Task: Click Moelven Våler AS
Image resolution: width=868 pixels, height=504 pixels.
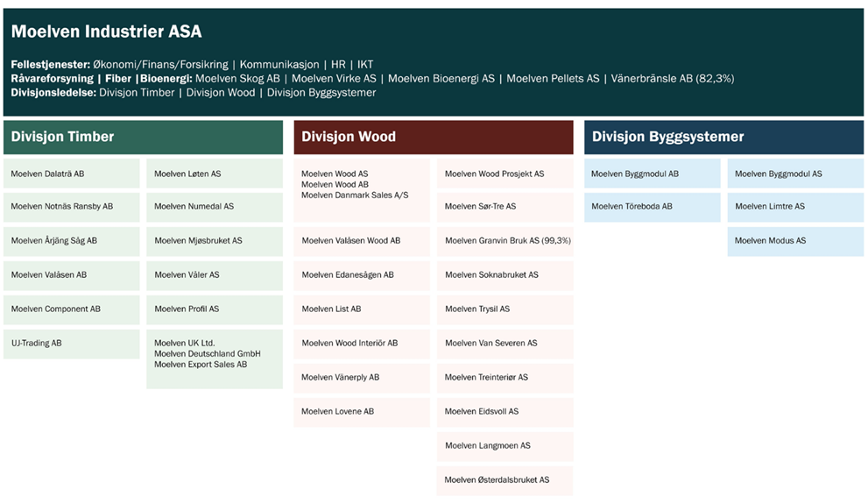Action: click(215, 274)
